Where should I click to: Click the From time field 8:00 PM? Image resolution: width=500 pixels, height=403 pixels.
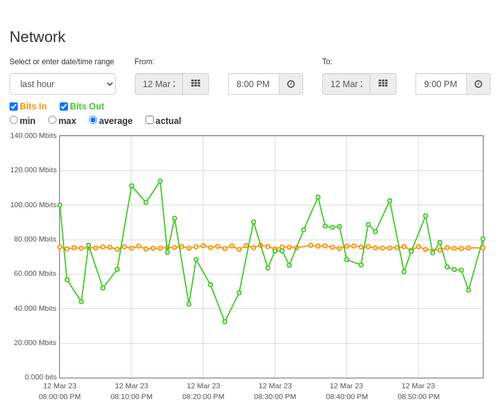pos(254,84)
